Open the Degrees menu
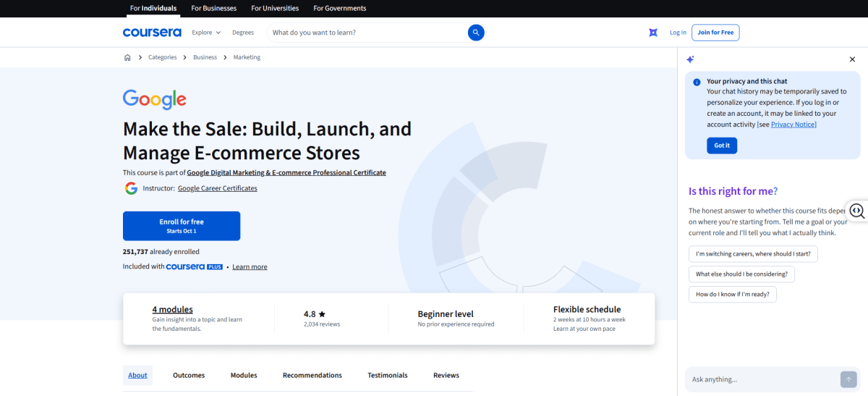This screenshot has height=396, width=868. (x=243, y=33)
